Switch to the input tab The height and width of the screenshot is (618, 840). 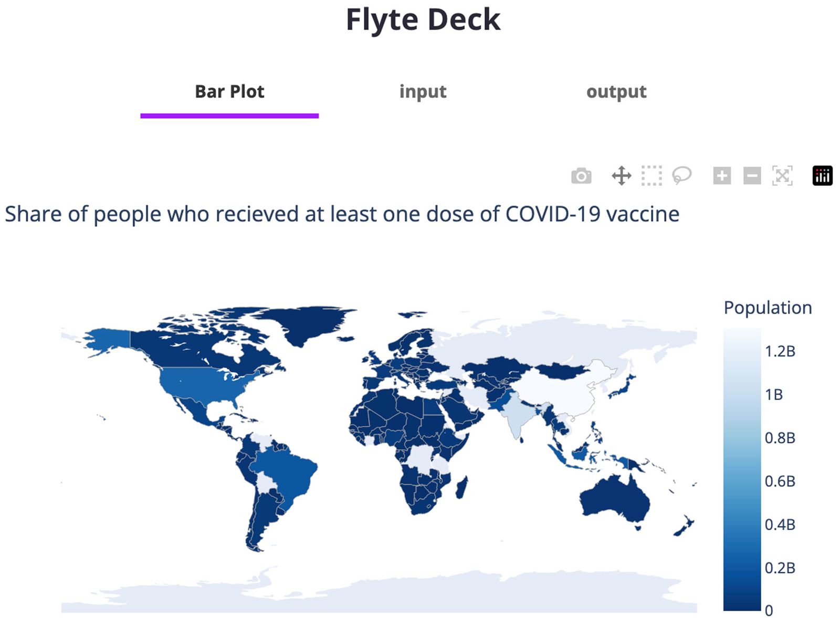tap(423, 91)
